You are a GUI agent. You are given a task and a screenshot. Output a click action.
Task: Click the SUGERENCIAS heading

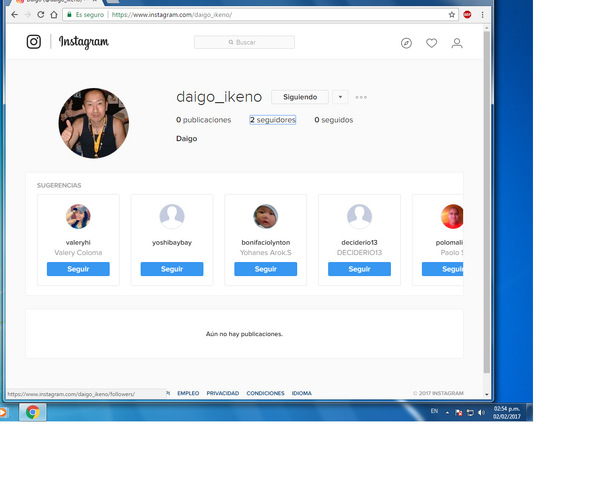(59, 185)
